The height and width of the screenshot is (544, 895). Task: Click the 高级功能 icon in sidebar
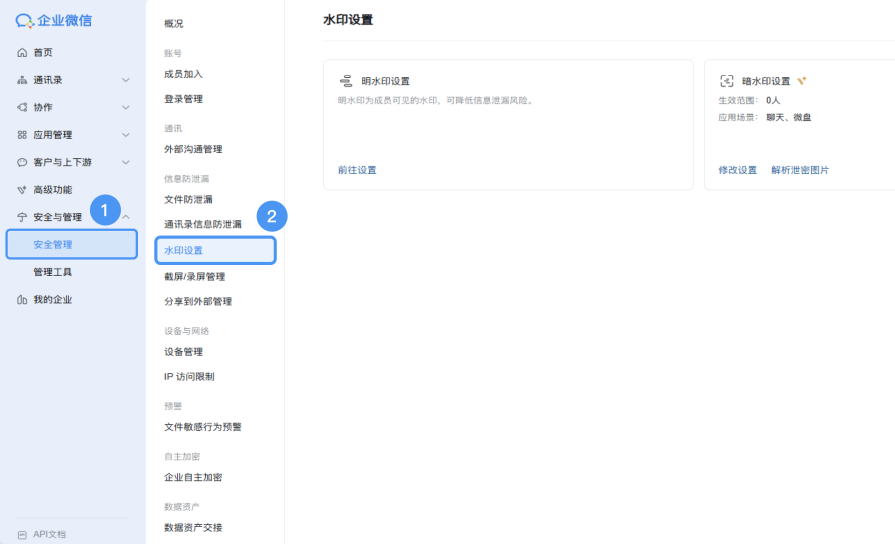(22, 189)
